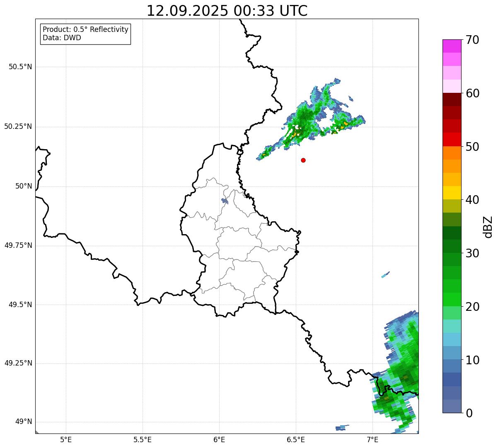Click the '60' colorbar tick value
Viewport: 498px width, 448px height.
coord(472,94)
